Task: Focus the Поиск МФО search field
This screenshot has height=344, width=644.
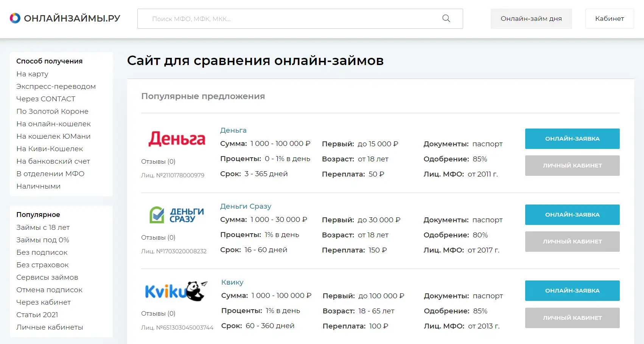Action: 300,19
